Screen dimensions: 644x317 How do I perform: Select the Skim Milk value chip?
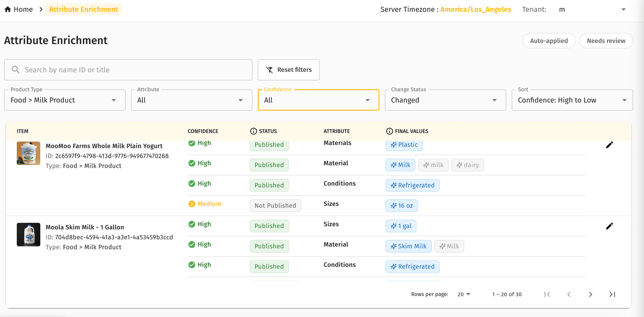[x=408, y=246]
